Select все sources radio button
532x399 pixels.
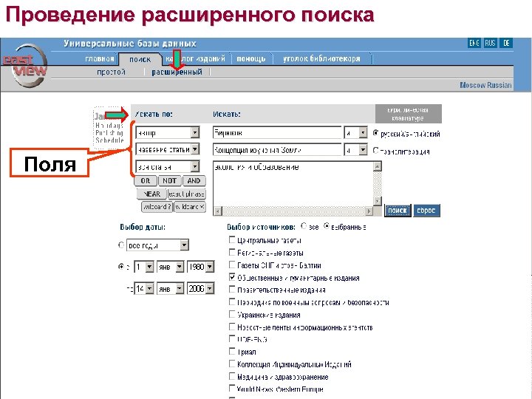click(304, 226)
